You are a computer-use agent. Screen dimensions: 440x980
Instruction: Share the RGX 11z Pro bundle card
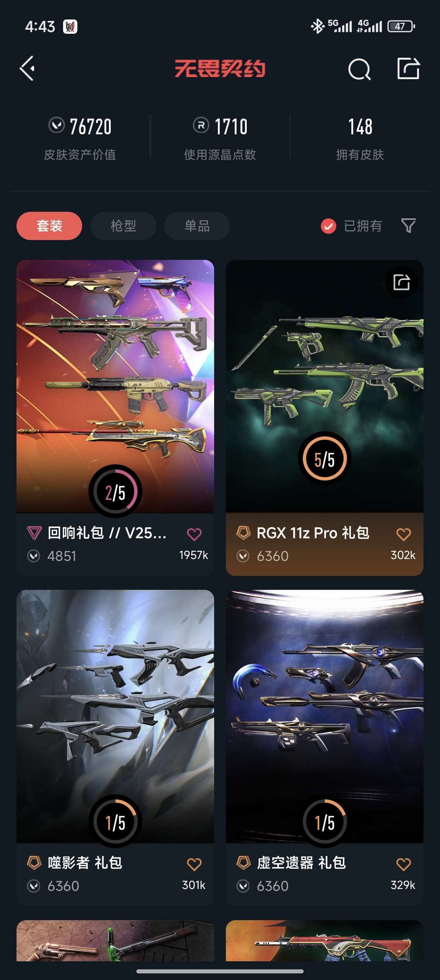[x=401, y=282]
